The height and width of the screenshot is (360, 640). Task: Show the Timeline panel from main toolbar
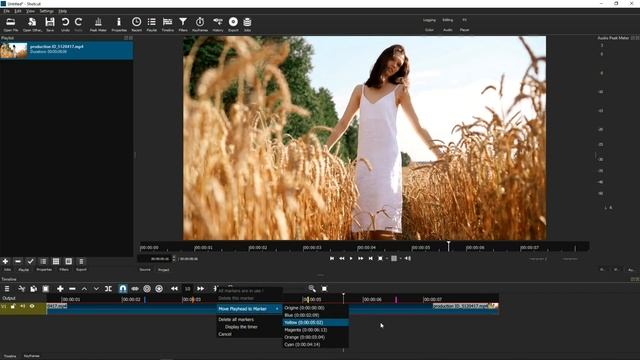coord(167,24)
